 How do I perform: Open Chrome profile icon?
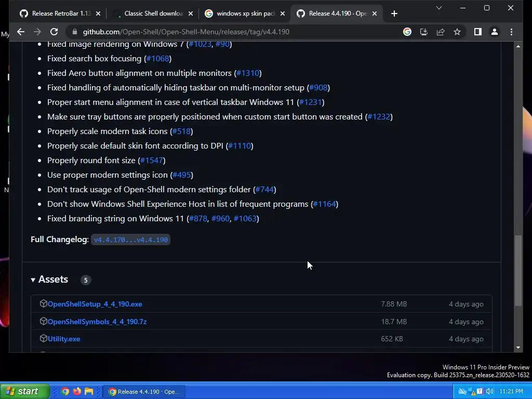point(495,32)
